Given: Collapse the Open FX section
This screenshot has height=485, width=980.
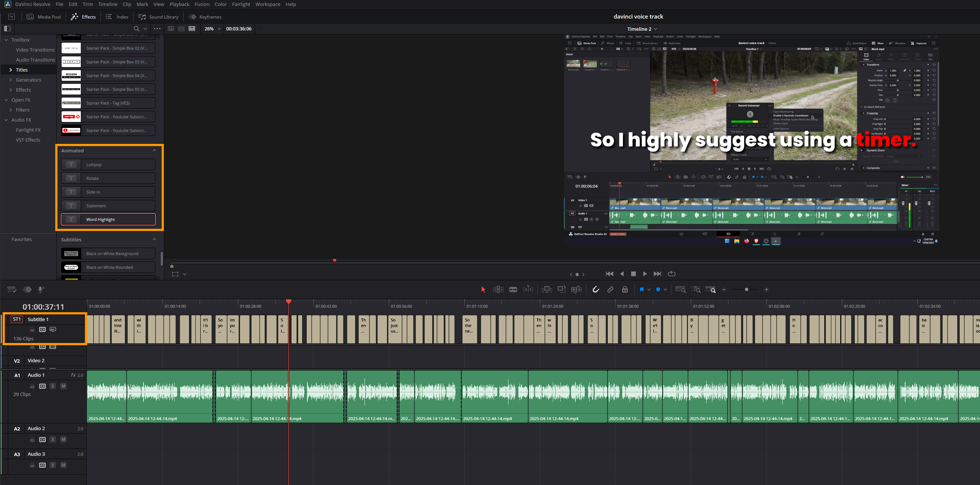Looking at the screenshot, I should [x=6, y=100].
